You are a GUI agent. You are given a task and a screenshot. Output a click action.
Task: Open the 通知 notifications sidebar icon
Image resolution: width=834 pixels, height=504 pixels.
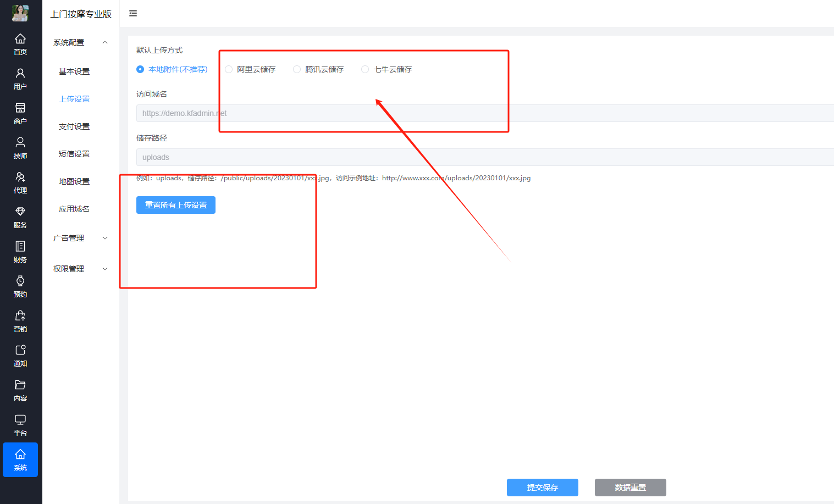click(20, 356)
